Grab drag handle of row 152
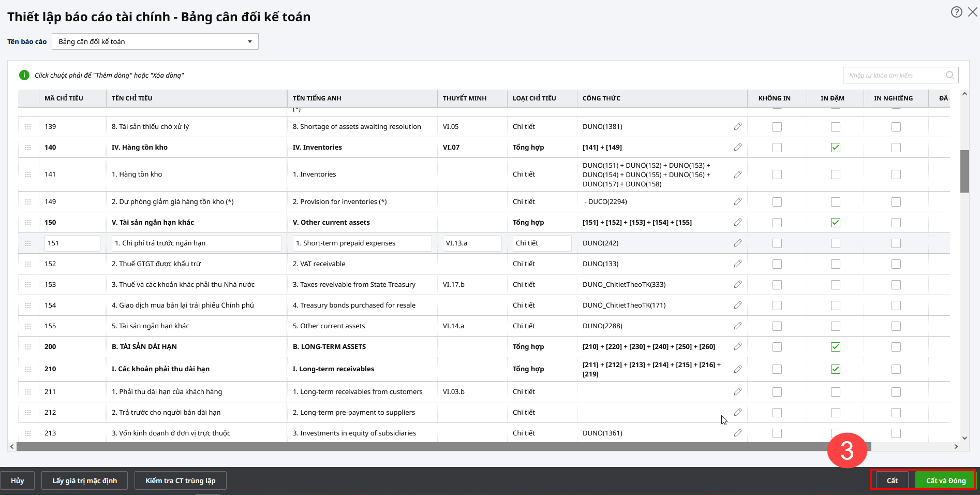This screenshot has height=495, width=980. [x=28, y=264]
